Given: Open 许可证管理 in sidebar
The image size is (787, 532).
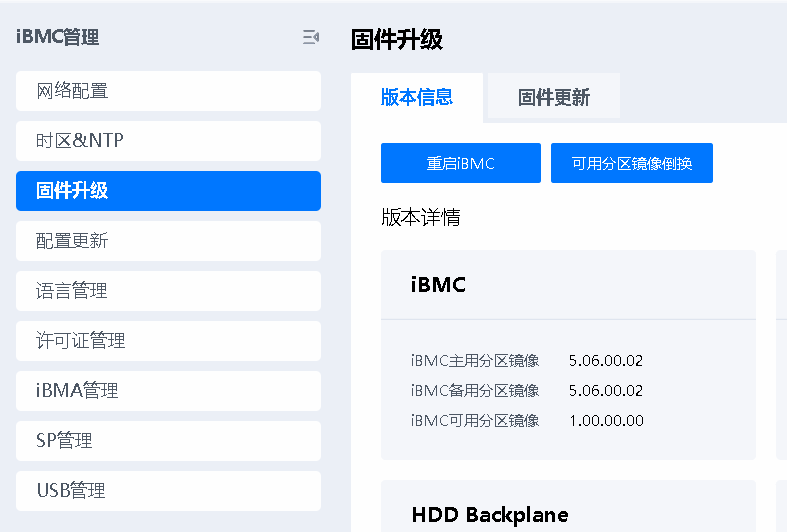Looking at the screenshot, I should [x=168, y=341].
